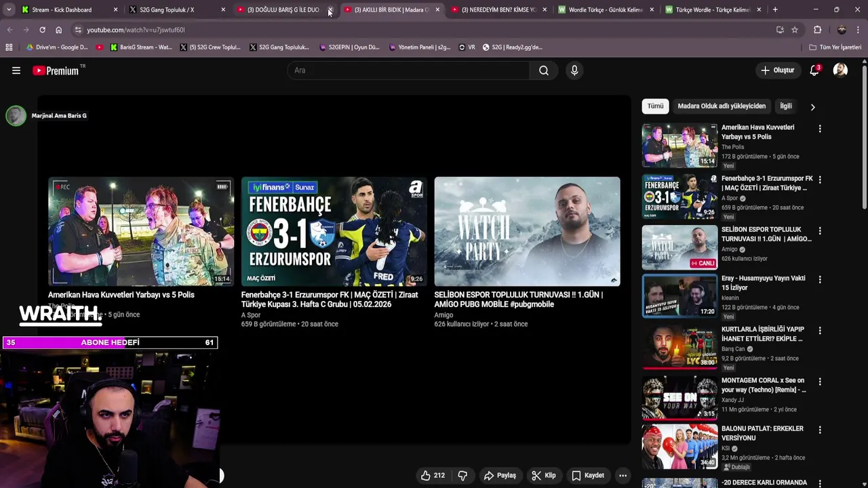Open options for Fenerbahçe 3-1 sidebar video
This screenshot has height=488, width=868.
tap(820, 180)
